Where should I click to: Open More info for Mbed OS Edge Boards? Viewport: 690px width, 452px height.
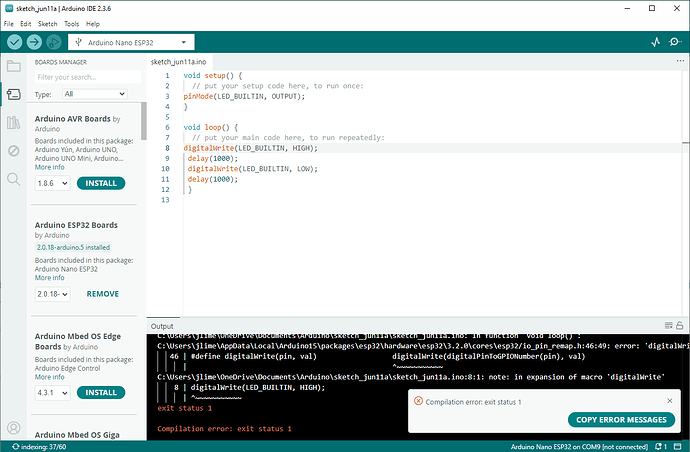pos(50,377)
